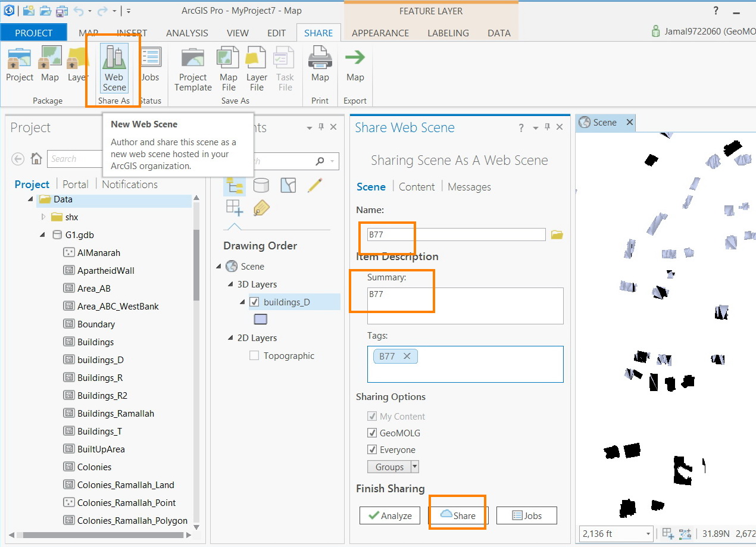The width and height of the screenshot is (756, 547).
Task: Toggle buildings_D layer visibility checkbox
Action: [254, 302]
